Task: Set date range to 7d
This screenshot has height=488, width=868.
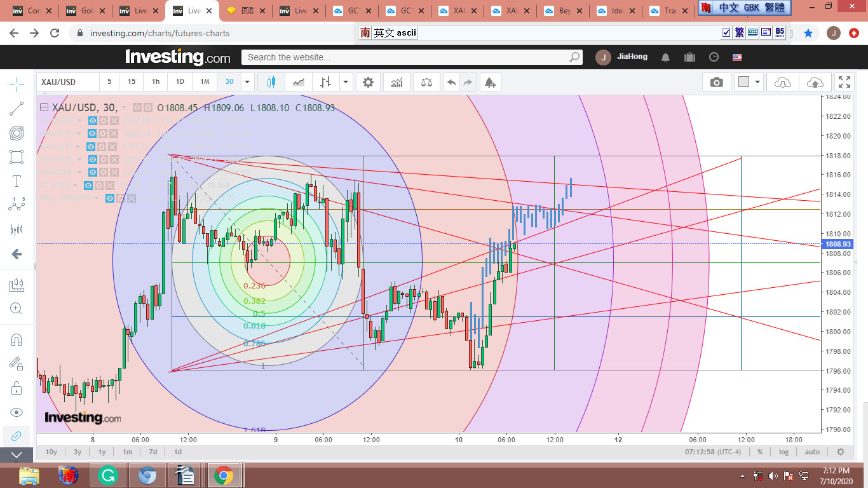Action: tap(153, 452)
